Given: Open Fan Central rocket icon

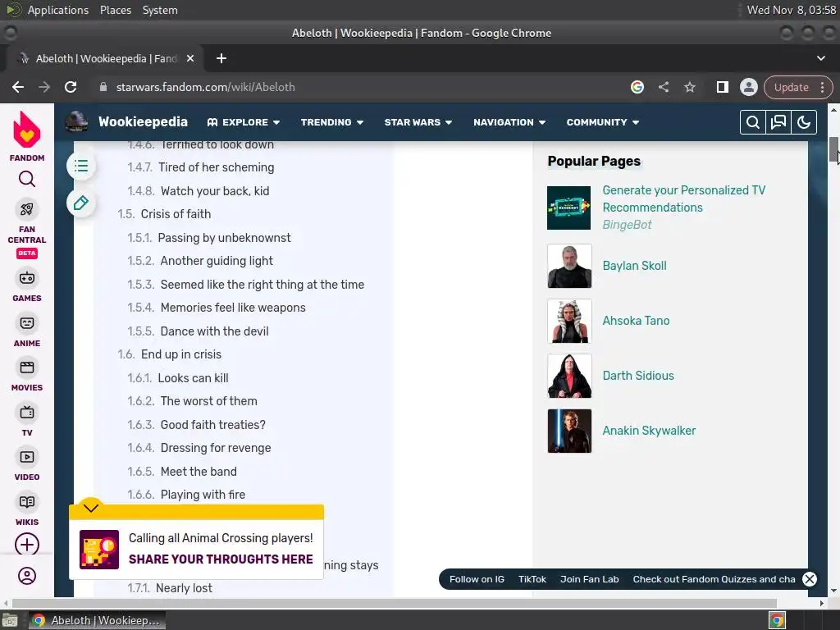Looking at the screenshot, I should (x=27, y=209).
